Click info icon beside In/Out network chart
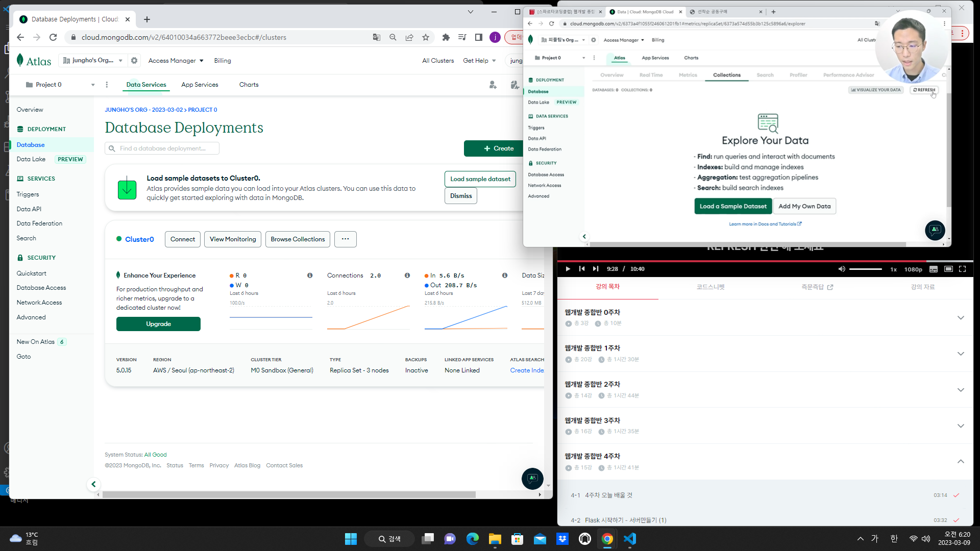Screen dimensions: 980x551 tap(505, 275)
